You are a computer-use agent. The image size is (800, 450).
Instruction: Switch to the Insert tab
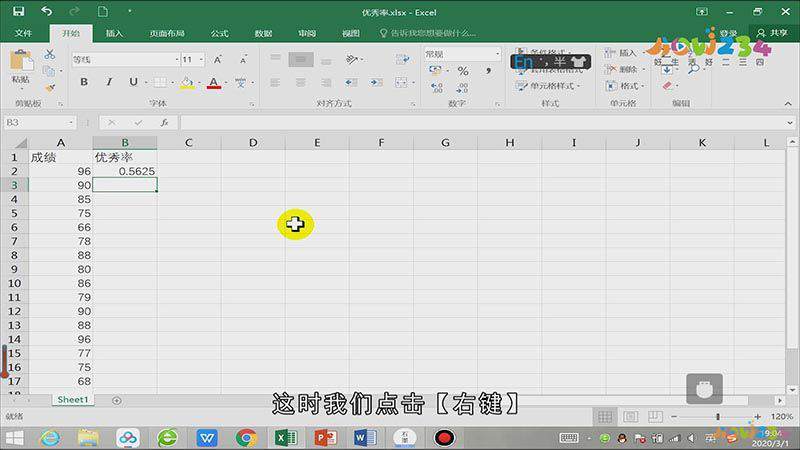pyautogui.click(x=114, y=33)
